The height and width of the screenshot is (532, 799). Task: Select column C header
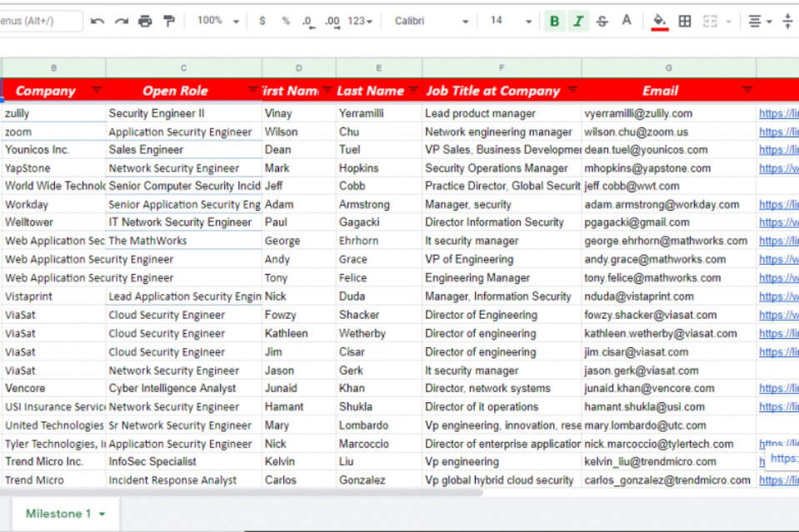184,67
